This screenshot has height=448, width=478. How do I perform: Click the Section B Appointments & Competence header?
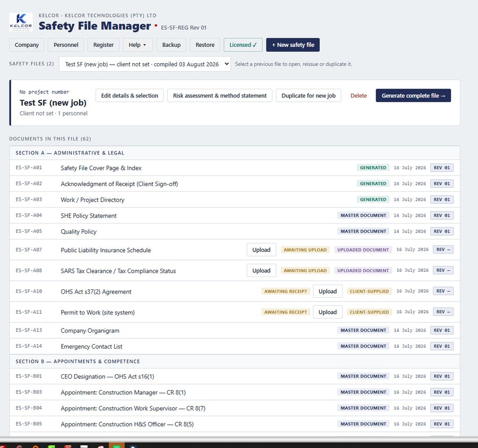click(235, 361)
